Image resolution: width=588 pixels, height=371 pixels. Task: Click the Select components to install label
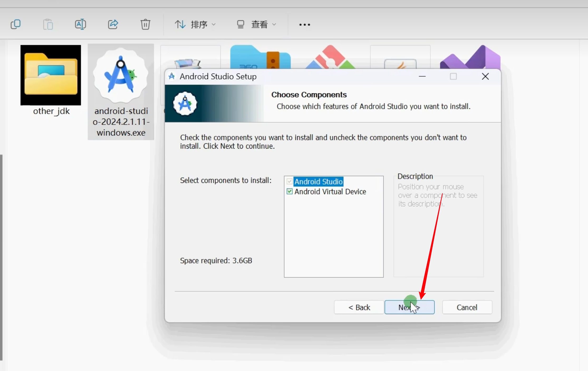tap(226, 180)
